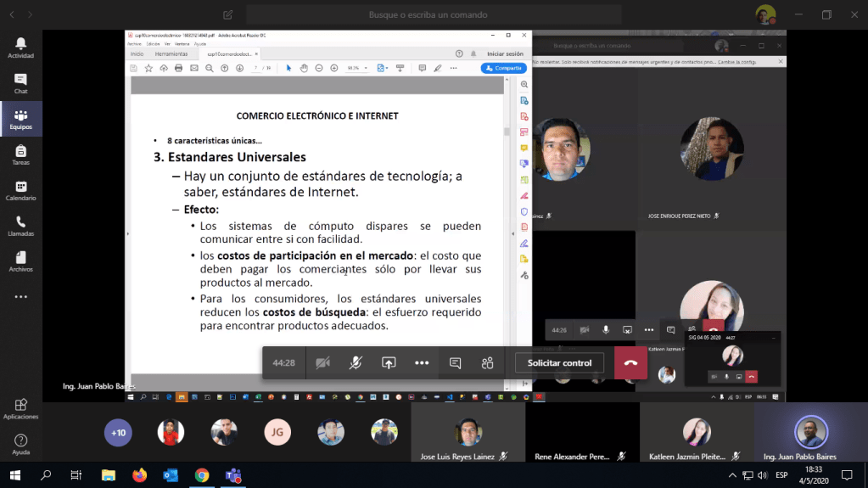Show the meeting conversation chat panel
This screenshot has width=868, height=488.
pos(455,363)
